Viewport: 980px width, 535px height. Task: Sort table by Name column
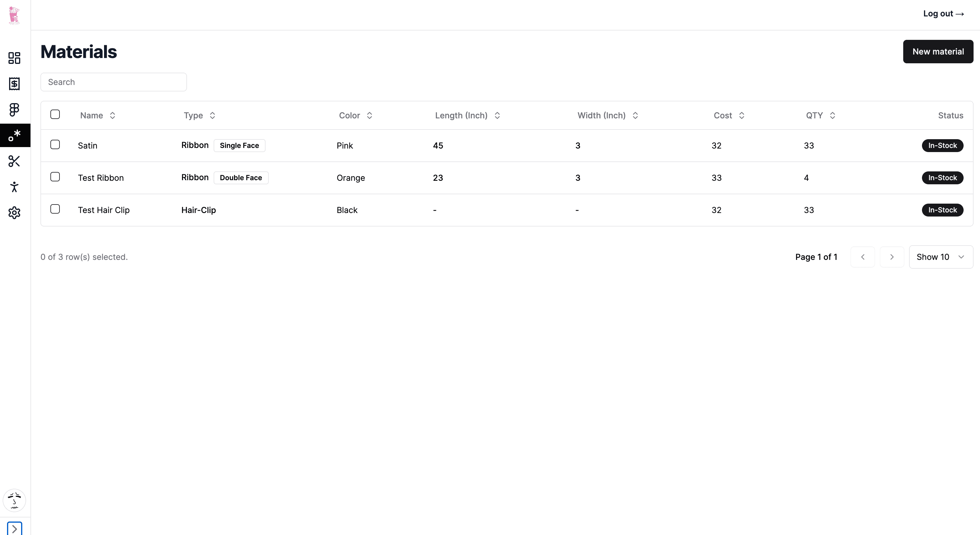coord(98,116)
